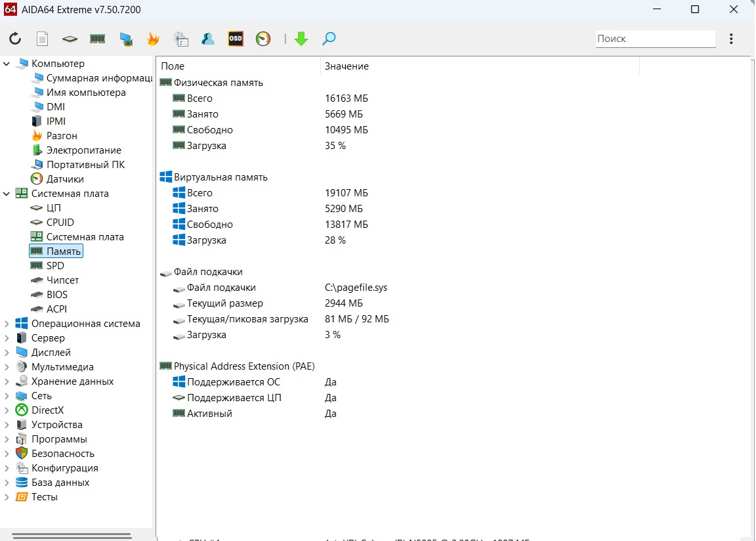This screenshot has width=756, height=541.
Task: Expand the Тесты tree node
Action: click(x=7, y=498)
